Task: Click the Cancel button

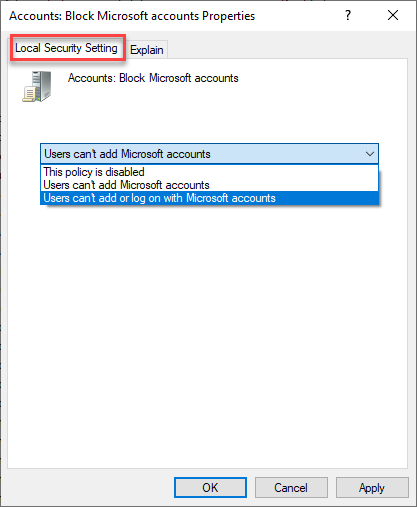Action: 291,488
